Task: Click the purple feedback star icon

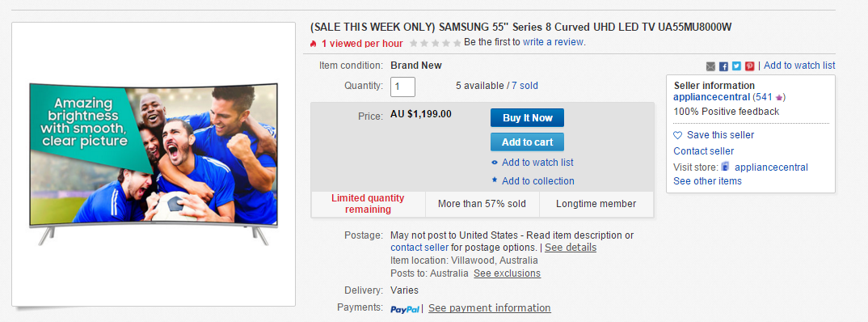Action: [x=779, y=98]
